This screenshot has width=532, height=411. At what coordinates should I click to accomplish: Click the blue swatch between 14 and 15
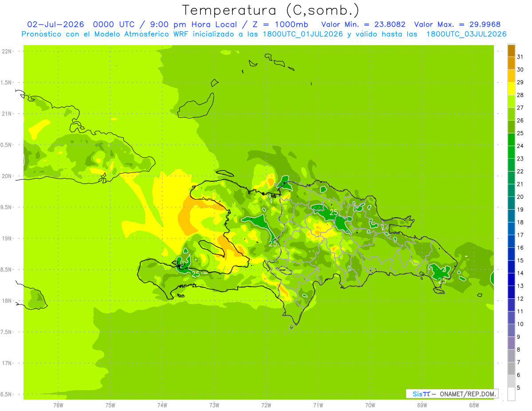pyautogui.click(x=511, y=267)
